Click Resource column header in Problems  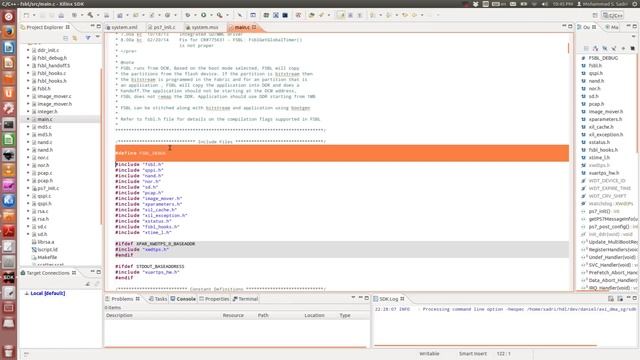[x=233, y=316]
